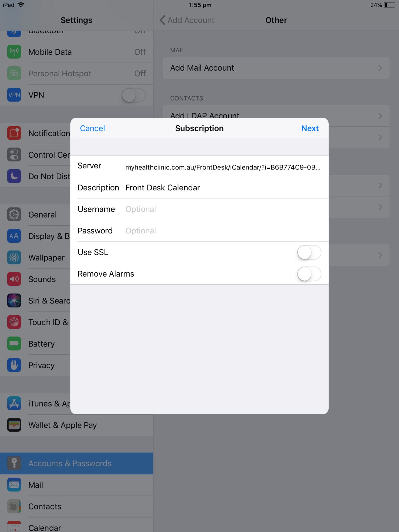This screenshot has width=399, height=532.
Task: Go back via the Add Account chevron
Action: (162, 20)
